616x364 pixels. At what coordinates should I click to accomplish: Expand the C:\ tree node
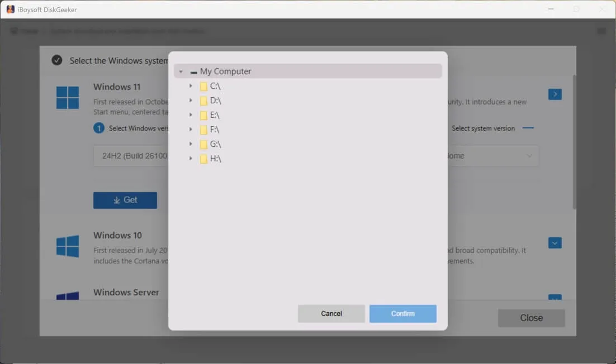(191, 86)
